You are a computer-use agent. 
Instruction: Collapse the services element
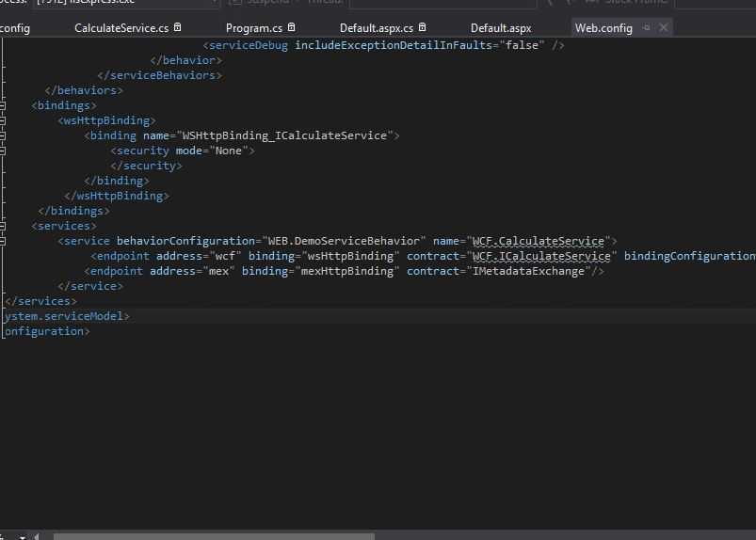(x=3, y=226)
